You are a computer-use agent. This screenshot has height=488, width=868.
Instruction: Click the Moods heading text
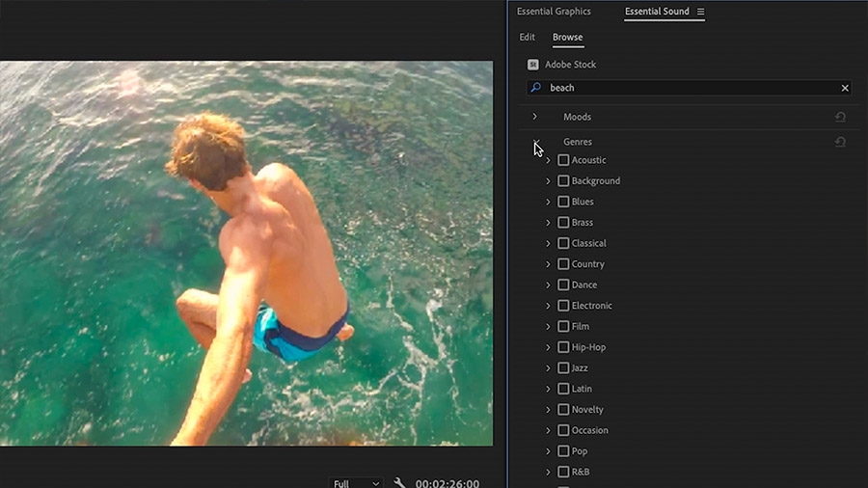pyautogui.click(x=578, y=117)
